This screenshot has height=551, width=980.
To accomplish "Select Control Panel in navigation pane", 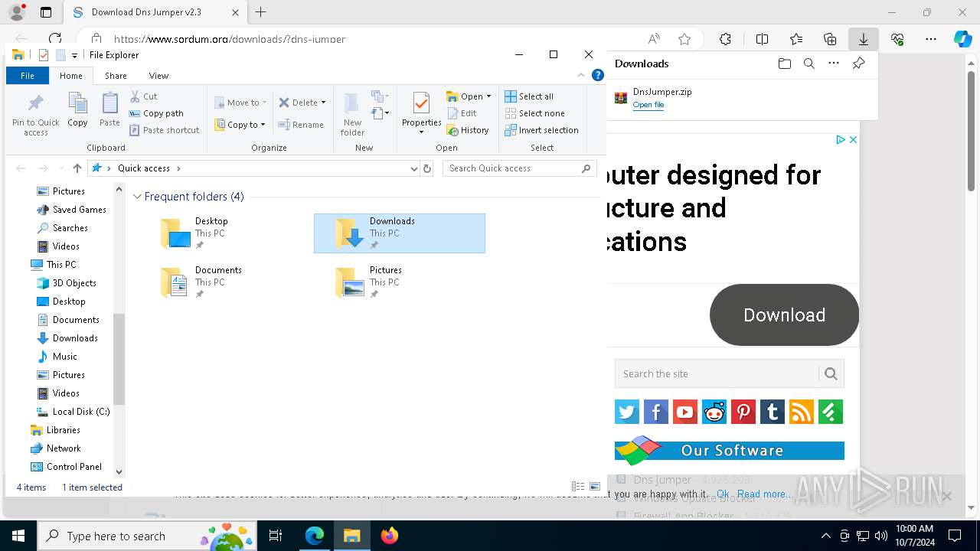I will pos(74,467).
